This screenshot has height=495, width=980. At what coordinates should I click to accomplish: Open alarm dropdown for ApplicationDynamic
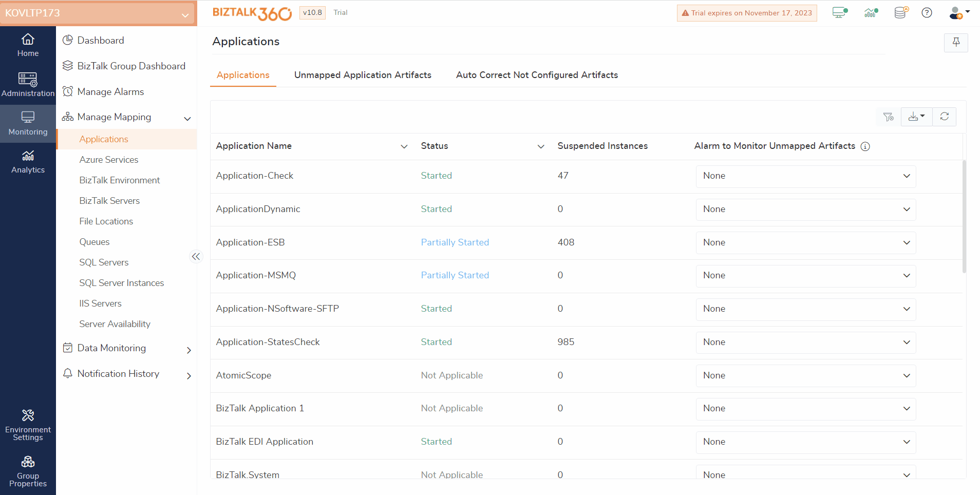coord(806,210)
